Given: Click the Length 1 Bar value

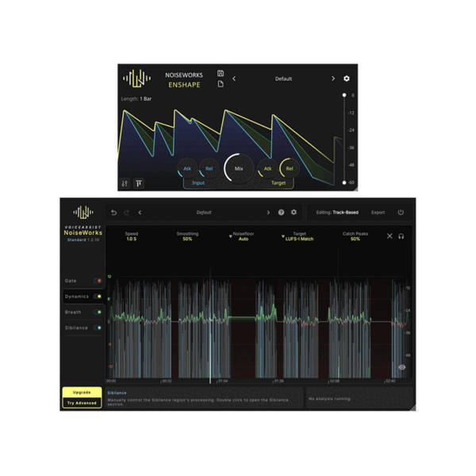Looking at the screenshot, I should pos(146,99).
